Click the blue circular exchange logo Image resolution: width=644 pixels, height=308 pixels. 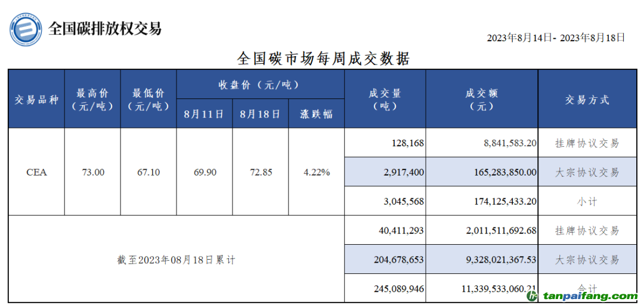(26, 30)
